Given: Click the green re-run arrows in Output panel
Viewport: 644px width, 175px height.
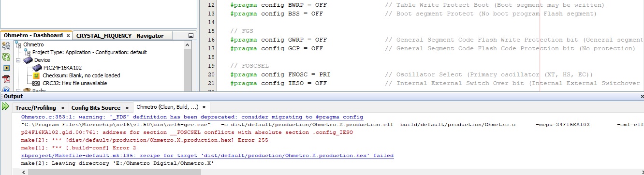Looking at the screenshot, I should (5, 107).
